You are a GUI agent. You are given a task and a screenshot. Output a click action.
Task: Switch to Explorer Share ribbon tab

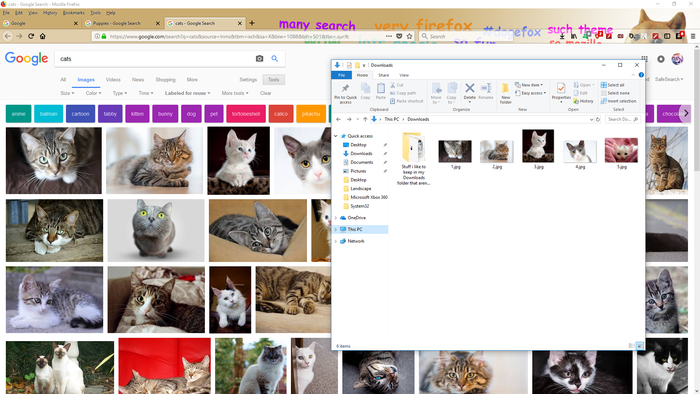coord(383,75)
